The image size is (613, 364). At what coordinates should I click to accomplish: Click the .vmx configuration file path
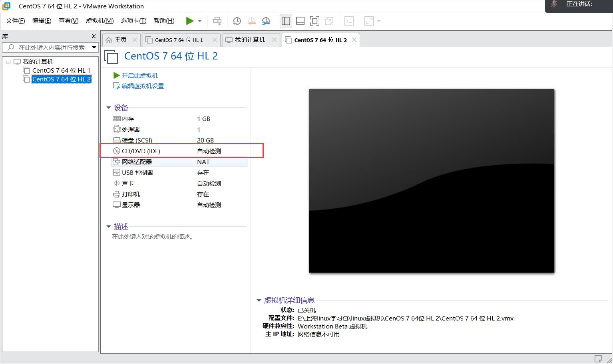[x=406, y=318]
